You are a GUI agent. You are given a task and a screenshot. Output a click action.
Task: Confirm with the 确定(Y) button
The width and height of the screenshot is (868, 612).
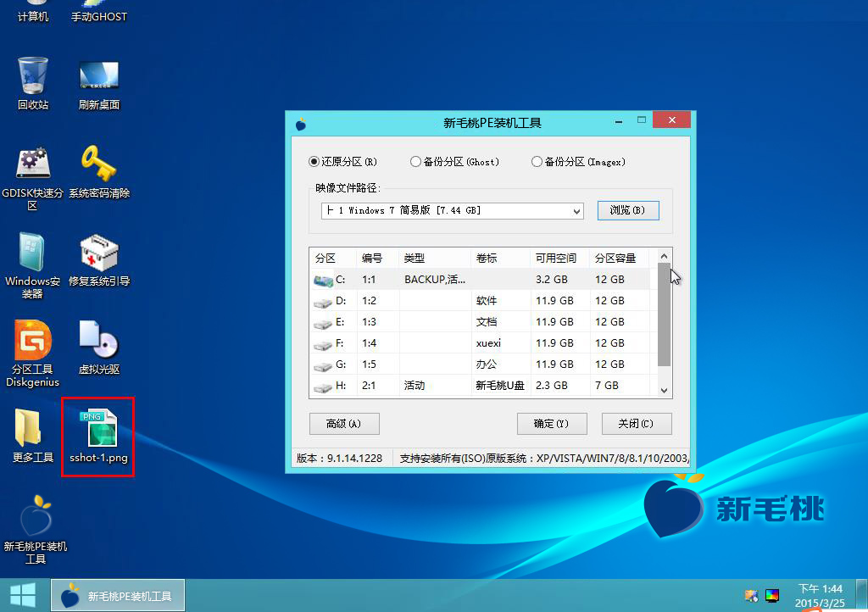pyautogui.click(x=552, y=424)
